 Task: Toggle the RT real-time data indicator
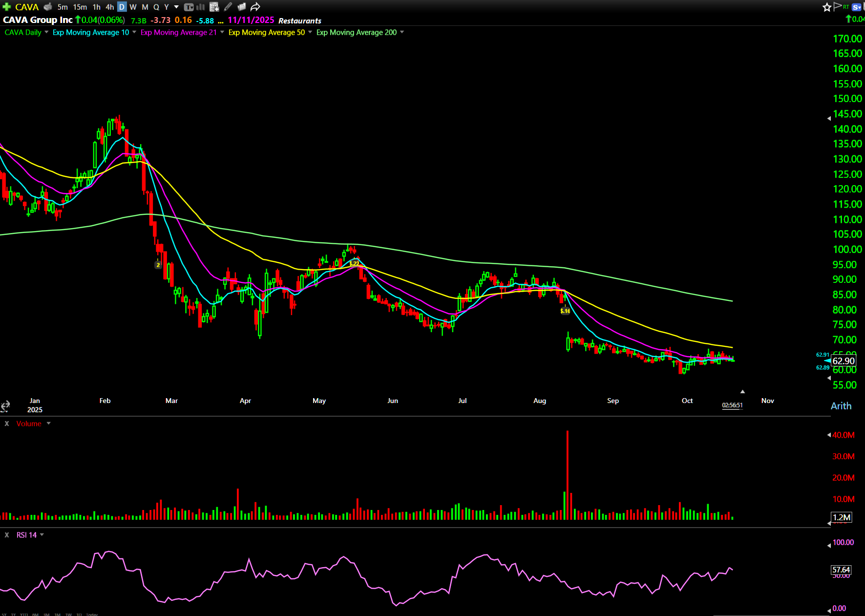point(846,7)
